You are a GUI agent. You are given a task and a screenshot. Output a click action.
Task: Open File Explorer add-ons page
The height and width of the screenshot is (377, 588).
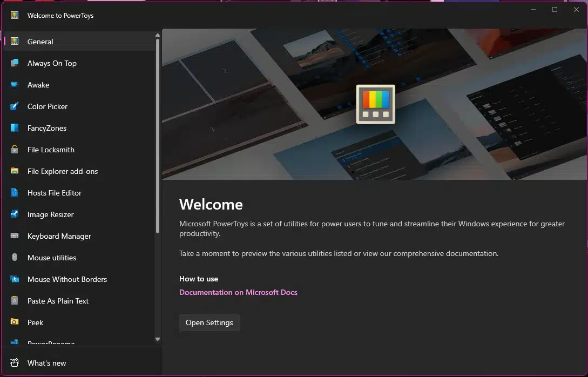(63, 171)
